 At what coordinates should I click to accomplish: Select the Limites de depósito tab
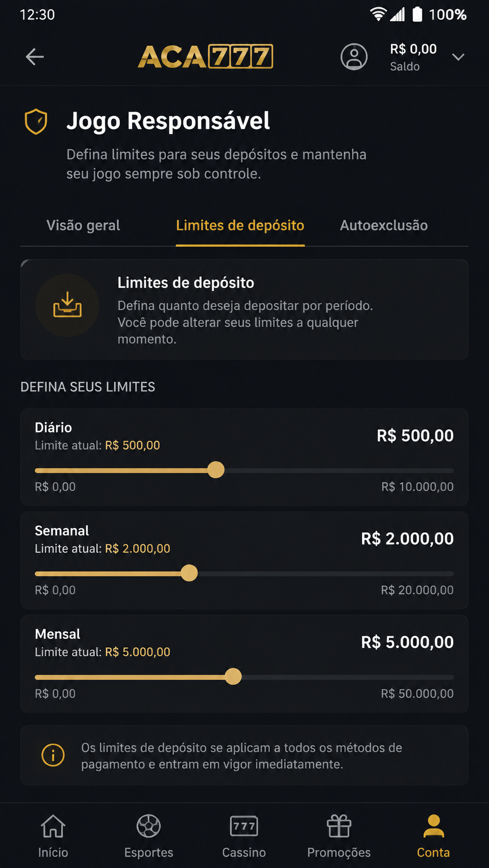coord(240,225)
